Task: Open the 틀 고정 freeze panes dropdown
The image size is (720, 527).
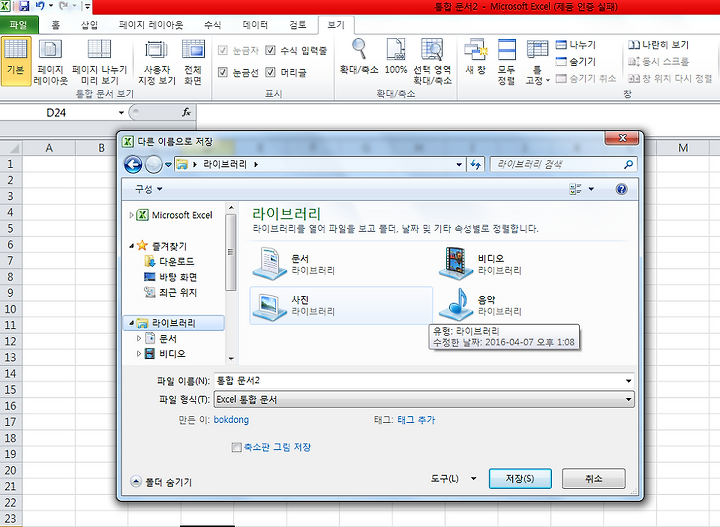Action: pos(537,62)
